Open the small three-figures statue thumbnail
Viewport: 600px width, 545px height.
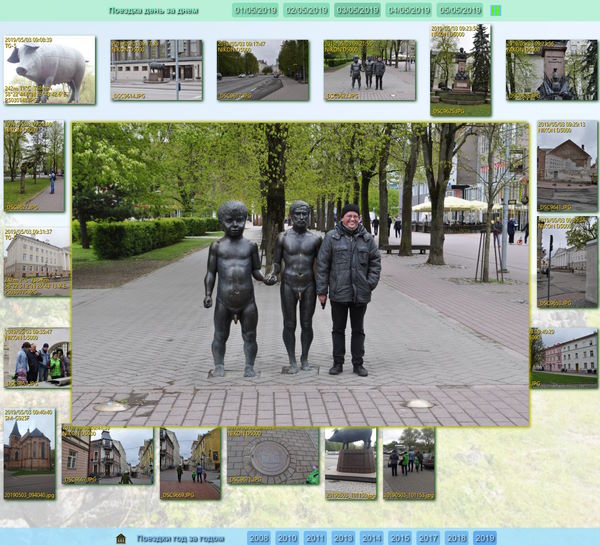coord(370,70)
